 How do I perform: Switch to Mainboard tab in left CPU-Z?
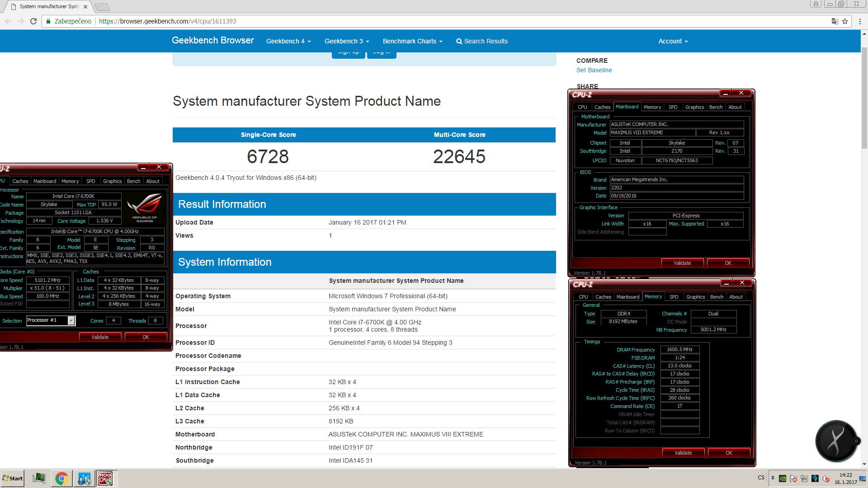pos(45,181)
